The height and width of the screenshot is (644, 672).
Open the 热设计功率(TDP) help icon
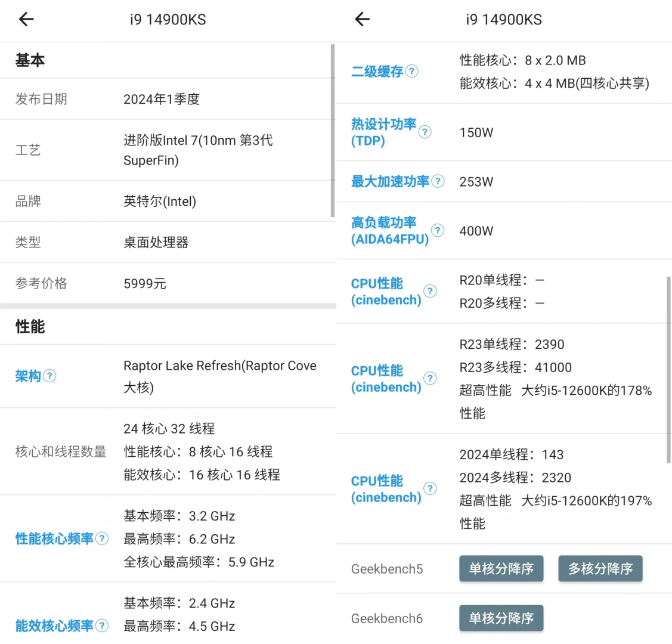click(425, 132)
